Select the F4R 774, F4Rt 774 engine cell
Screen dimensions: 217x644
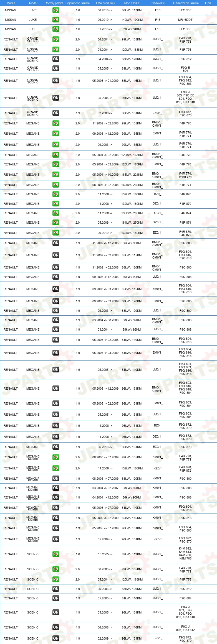tap(185, 175)
